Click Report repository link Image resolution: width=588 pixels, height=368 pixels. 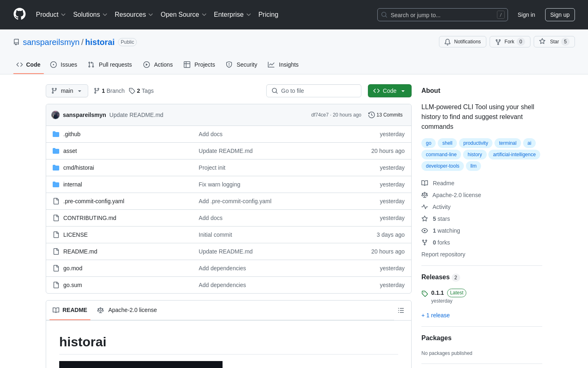[x=443, y=254]
